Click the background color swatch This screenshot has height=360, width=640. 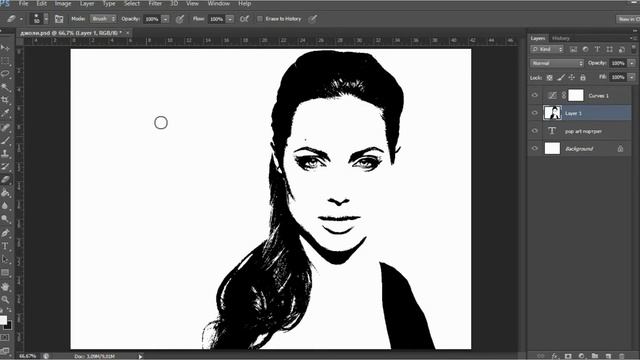(8, 326)
